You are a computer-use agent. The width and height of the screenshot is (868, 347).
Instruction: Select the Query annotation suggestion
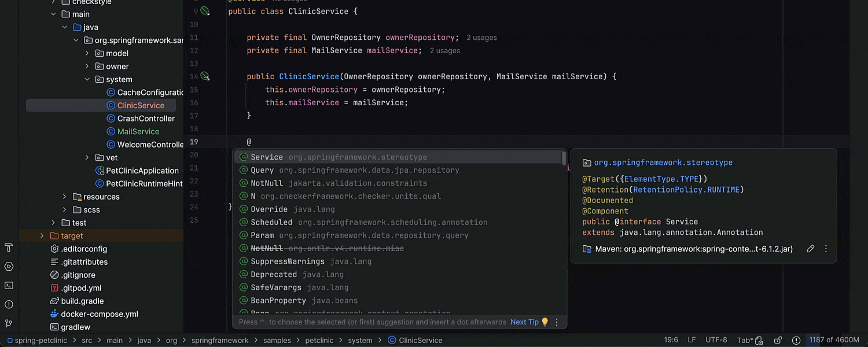262,170
